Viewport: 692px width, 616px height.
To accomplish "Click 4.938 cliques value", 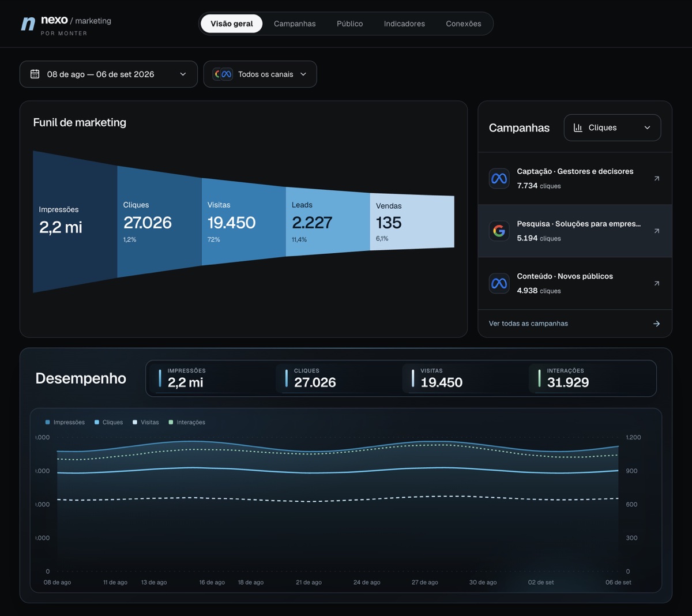I will 539,291.
